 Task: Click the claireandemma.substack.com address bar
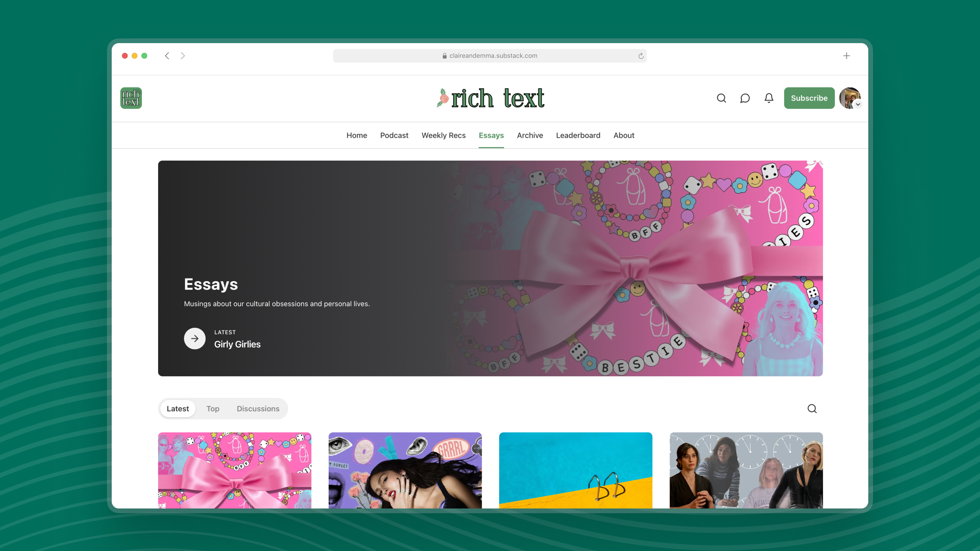tap(490, 56)
